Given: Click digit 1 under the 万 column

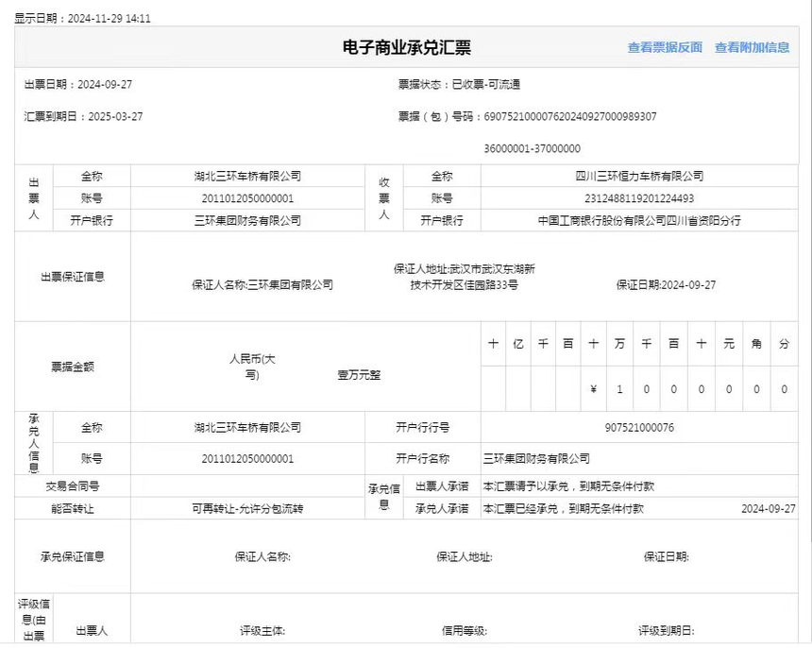Looking at the screenshot, I should (619, 389).
